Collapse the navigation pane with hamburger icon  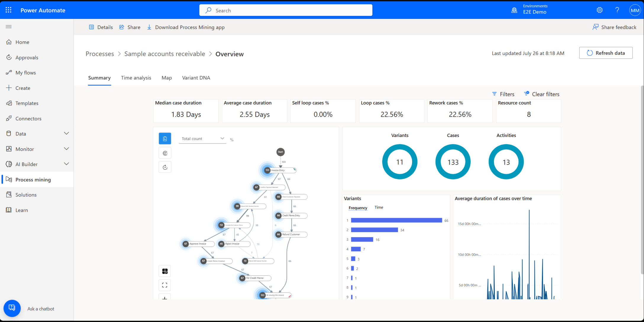(8, 27)
